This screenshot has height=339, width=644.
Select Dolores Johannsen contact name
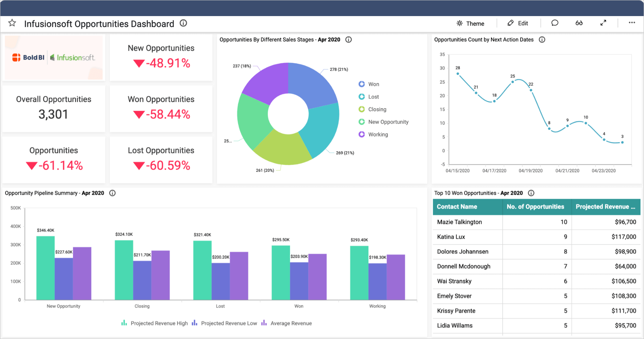463,252
